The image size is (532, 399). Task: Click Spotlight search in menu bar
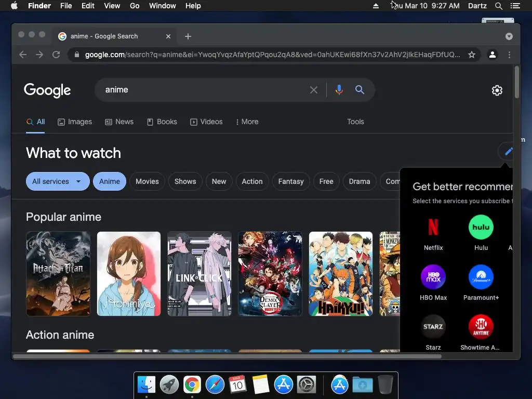[498, 6]
